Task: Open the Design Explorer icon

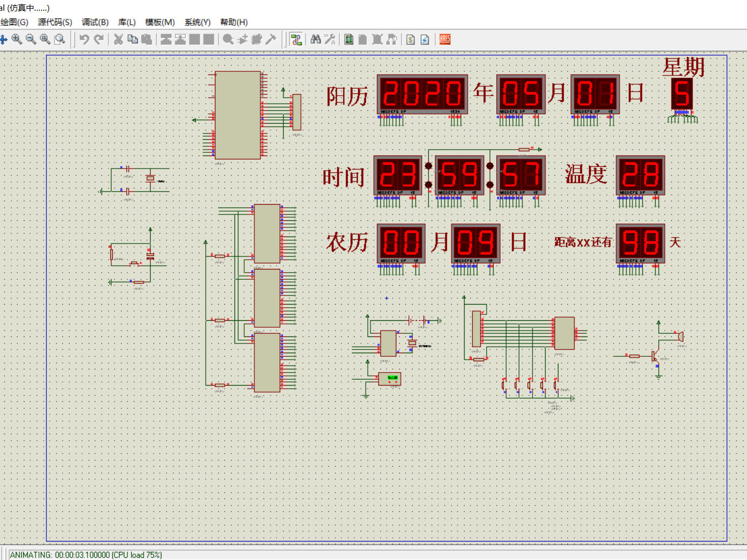Action: click(349, 39)
